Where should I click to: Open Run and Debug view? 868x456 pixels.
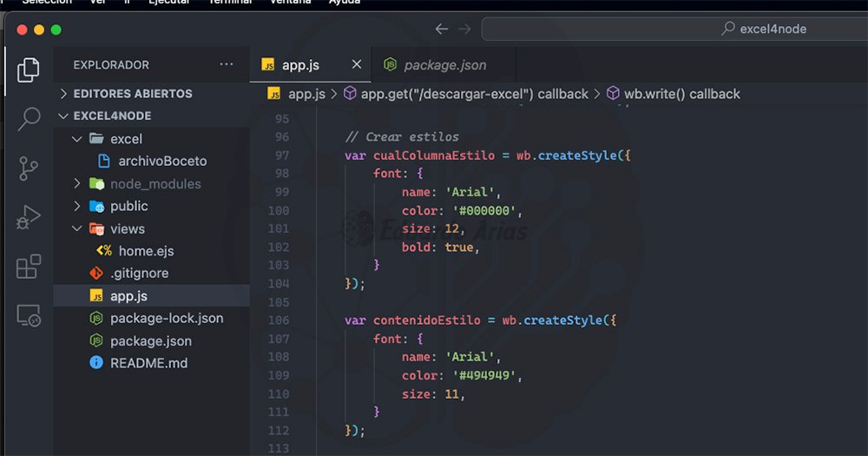29,217
